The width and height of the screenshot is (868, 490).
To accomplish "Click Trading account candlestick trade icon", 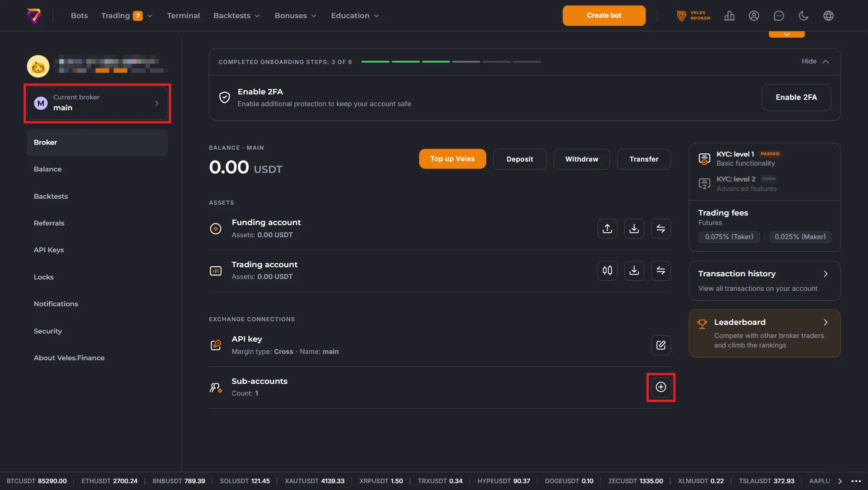I will pos(607,270).
